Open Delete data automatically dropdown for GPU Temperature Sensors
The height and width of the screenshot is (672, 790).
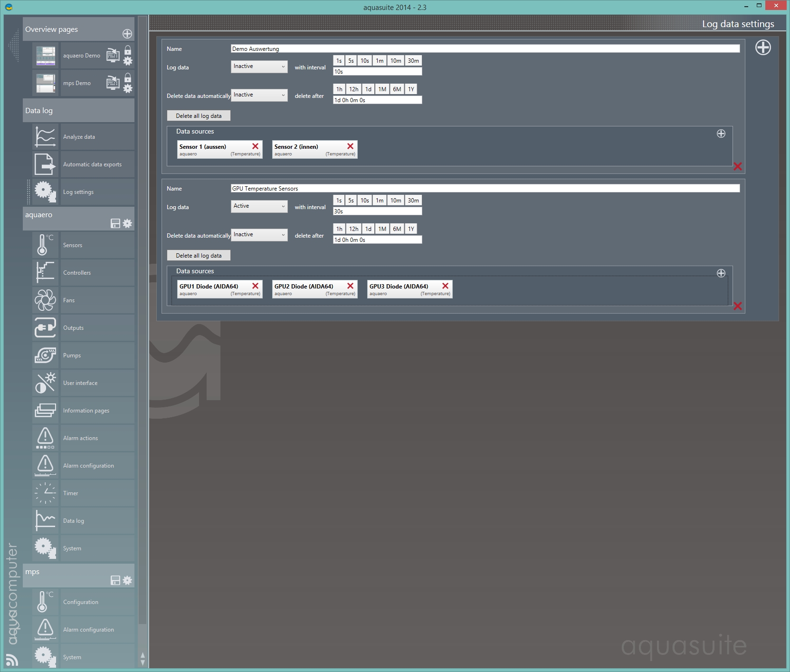tap(259, 235)
